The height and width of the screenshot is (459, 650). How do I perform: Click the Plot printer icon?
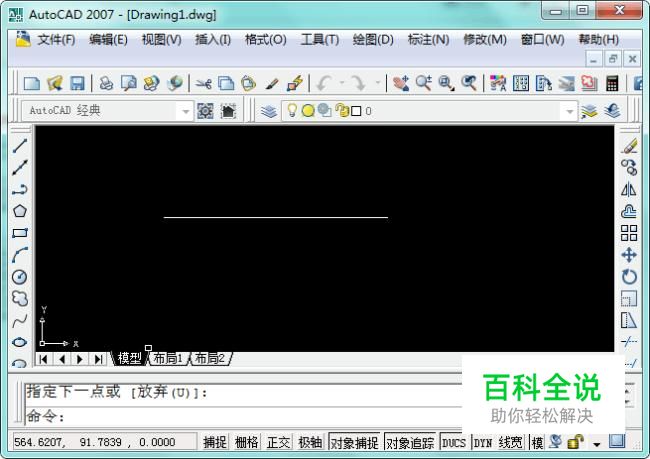(106, 83)
